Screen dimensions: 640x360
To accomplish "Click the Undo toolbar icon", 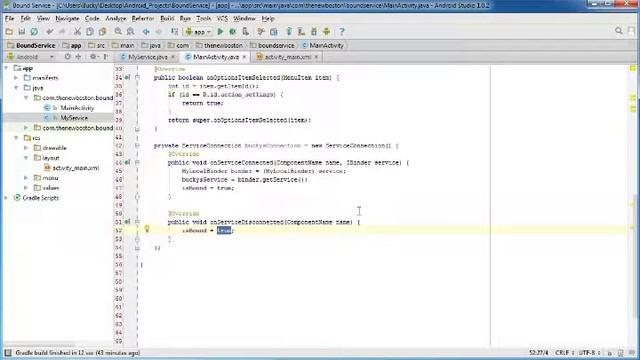I will pos(49,31).
